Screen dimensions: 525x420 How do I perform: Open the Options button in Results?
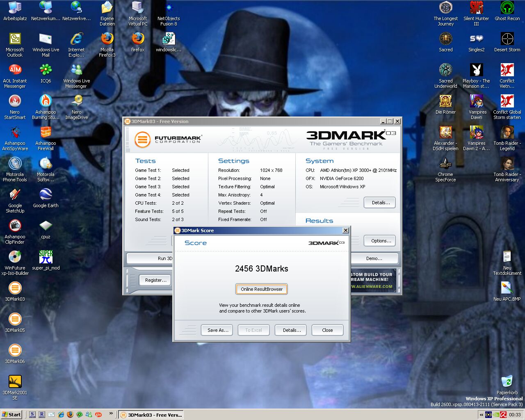[x=380, y=241]
